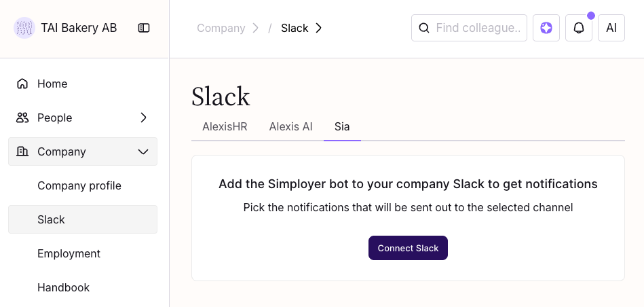Click the Company building icon
The width and height of the screenshot is (644, 307).
[x=22, y=151]
